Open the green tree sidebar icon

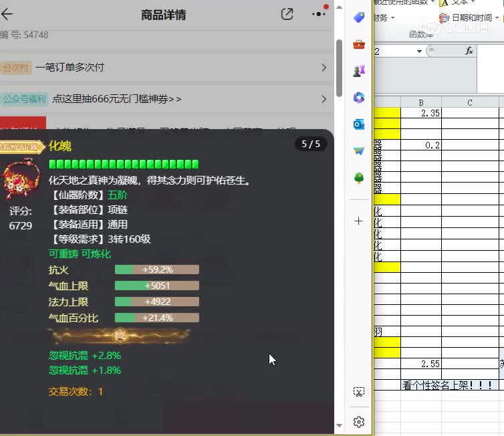pyautogui.click(x=359, y=177)
